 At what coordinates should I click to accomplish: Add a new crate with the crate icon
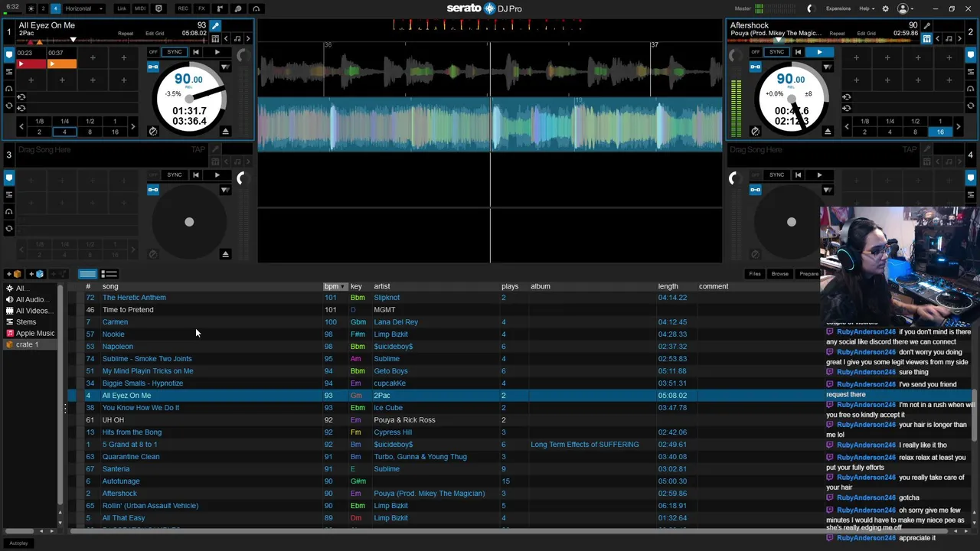click(14, 274)
